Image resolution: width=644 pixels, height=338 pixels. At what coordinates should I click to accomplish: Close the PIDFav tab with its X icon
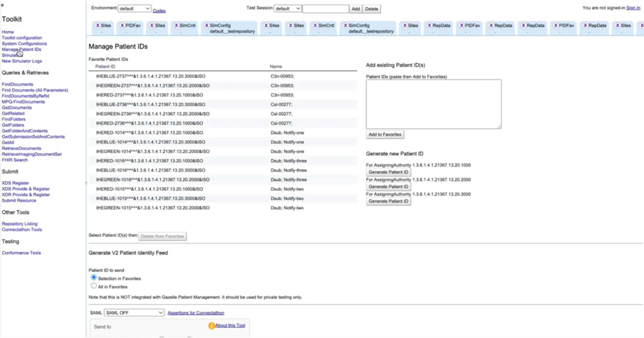122,25
